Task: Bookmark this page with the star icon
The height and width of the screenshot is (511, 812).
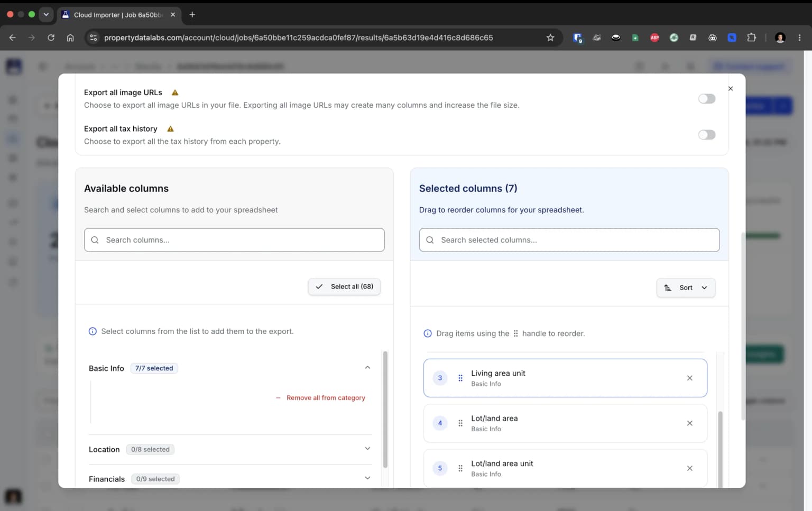Action: click(x=550, y=38)
